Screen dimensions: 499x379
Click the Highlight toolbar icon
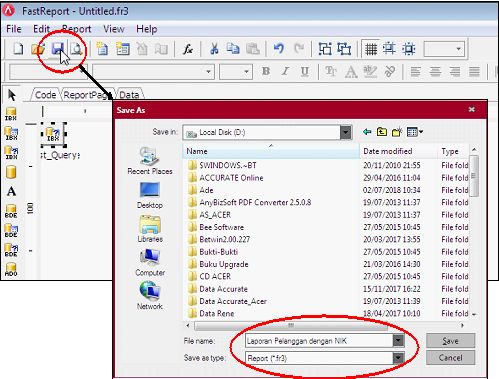(x=370, y=71)
